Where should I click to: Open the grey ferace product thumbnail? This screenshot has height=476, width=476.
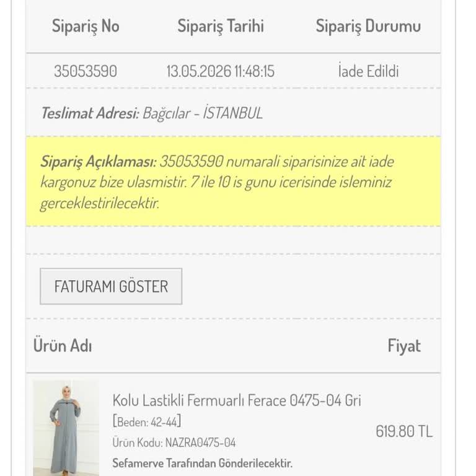tap(66, 428)
